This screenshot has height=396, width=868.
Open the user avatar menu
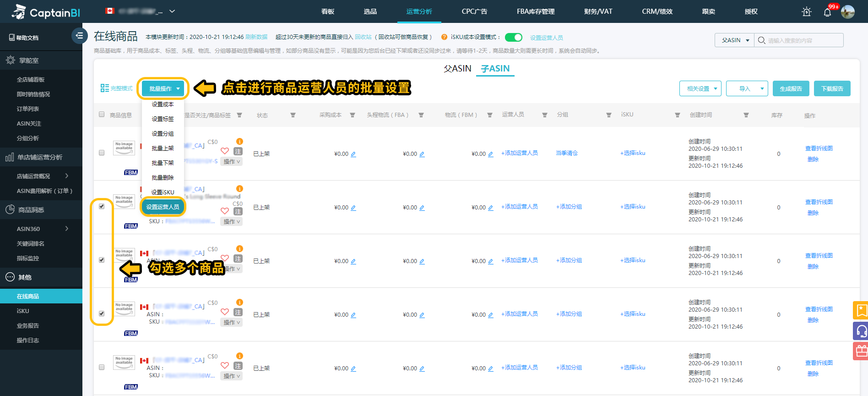(x=848, y=12)
